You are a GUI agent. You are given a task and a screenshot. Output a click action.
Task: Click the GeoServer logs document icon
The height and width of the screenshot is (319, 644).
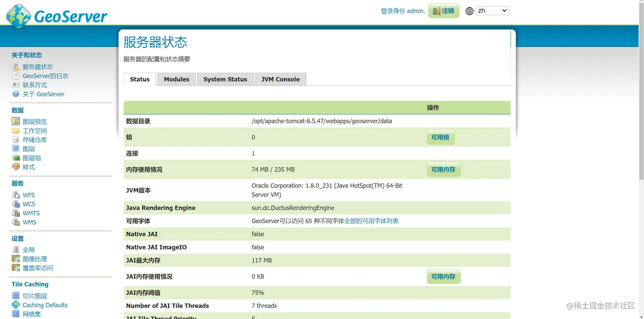coord(16,76)
